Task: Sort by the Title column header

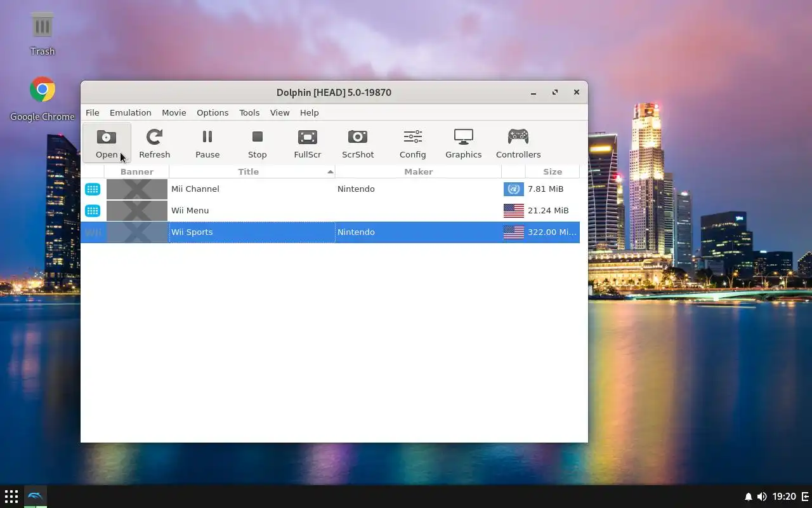Action: click(252, 171)
